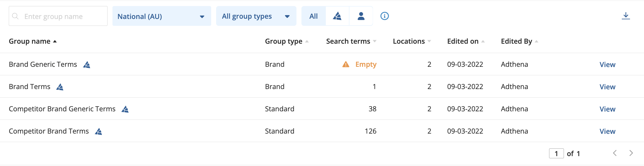Click the Competitor Brand Terms name
Viewport: 644px width, 166px height.
pyautogui.click(x=49, y=131)
